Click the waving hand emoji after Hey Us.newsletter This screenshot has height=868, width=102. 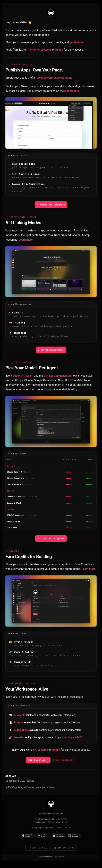coord(30,22)
